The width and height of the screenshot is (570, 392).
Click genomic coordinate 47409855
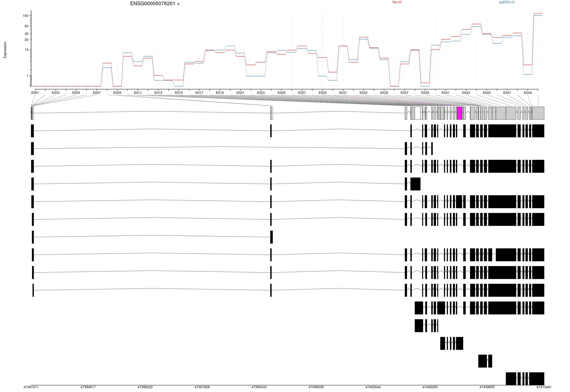coord(487,387)
